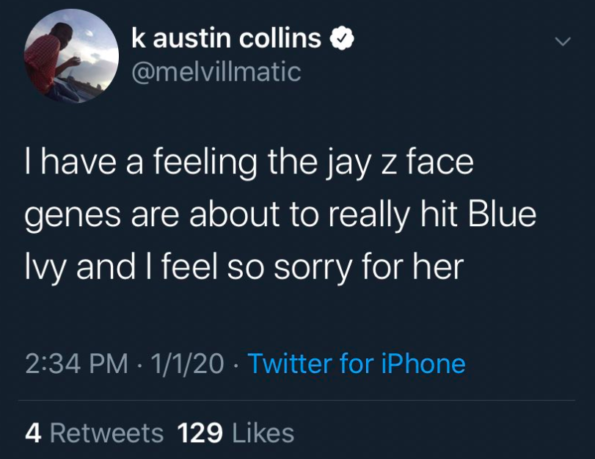The height and width of the screenshot is (459, 595).
Task: Click the verified checkmark badge
Action: pyautogui.click(x=343, y=39)
